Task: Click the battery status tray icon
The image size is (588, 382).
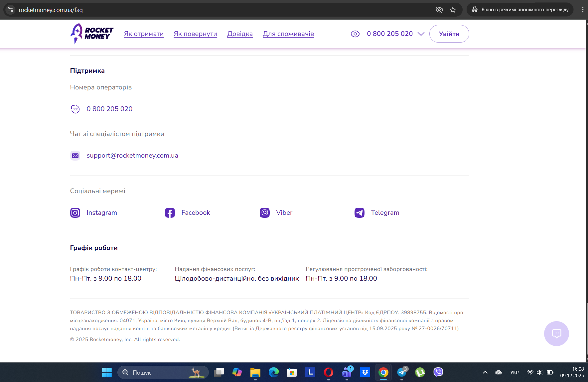Action: click(550, 372)
